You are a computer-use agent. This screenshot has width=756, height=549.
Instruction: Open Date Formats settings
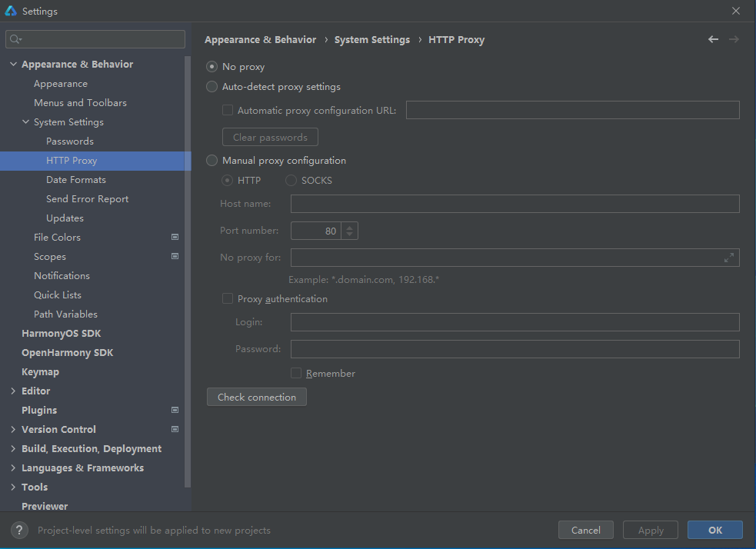point(76,180)
